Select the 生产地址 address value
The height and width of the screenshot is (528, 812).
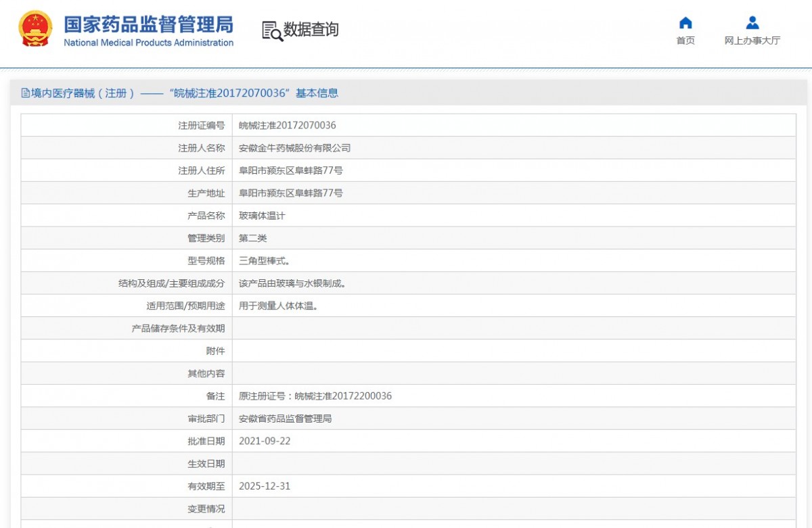291,193
